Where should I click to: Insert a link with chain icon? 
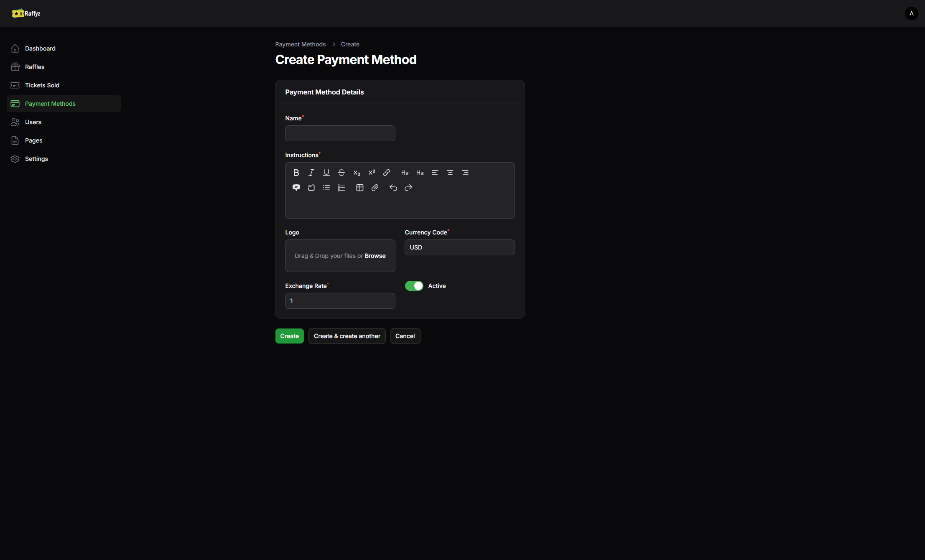click(387, 173)
